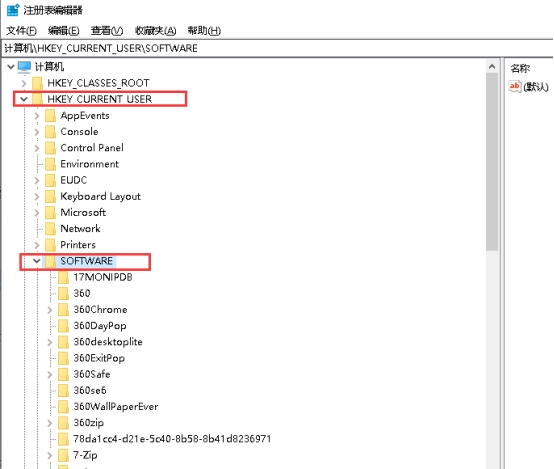Click the 7-Zip key folder icon
This screenshot has width=554, height=469.
coord(63,455)
